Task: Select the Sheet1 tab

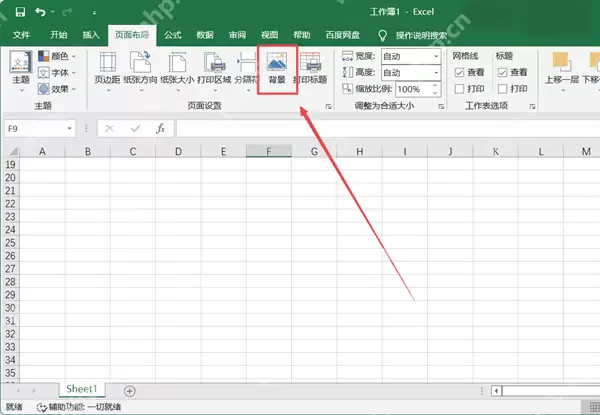Action: (82, 389)
